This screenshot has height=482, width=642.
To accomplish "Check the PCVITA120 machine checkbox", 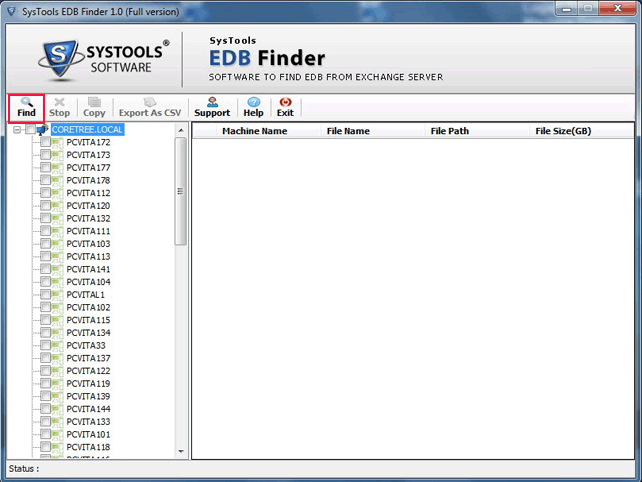I will (x=45, y=206).
